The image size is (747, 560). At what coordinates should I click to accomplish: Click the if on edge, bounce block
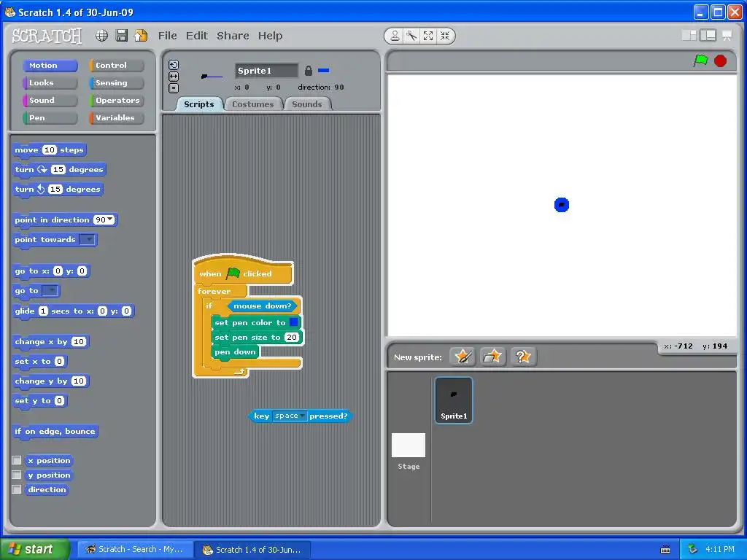pos(55,432)
